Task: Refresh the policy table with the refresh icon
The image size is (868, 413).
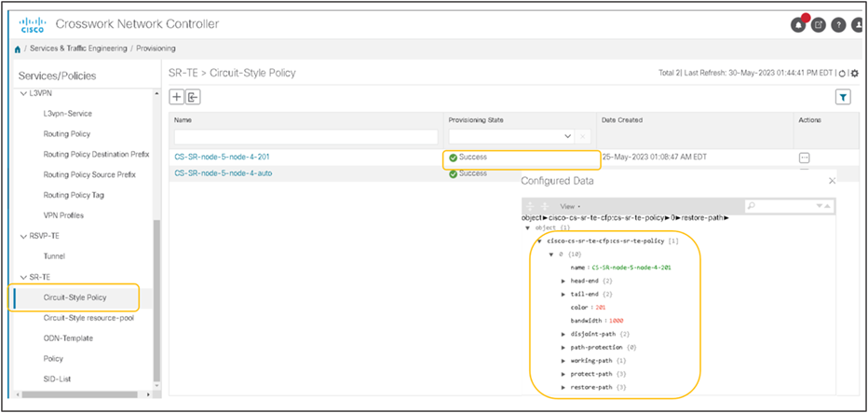Action: coord(842,73)
